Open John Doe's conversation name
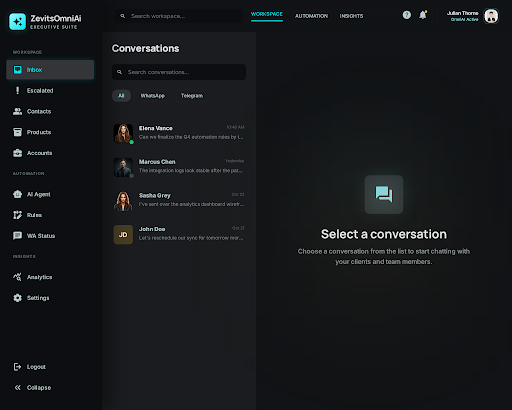Screen dimensions: 512x410 [152, 229]
